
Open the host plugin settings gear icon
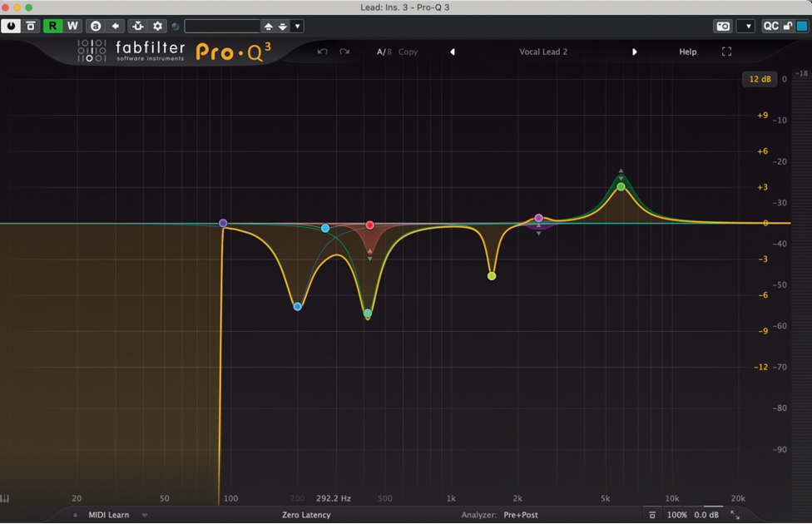pos(157,26)
